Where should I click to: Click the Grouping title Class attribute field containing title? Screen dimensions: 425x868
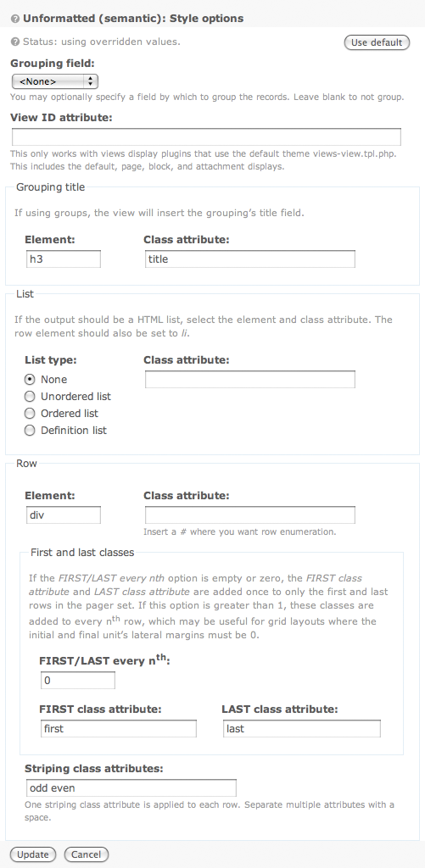[x=250, y=259]
